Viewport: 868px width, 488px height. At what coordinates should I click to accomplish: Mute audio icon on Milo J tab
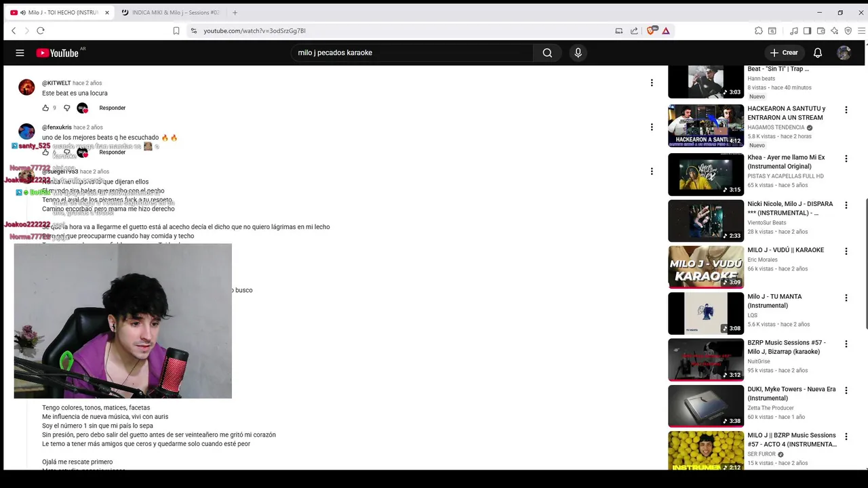(x=22, y=12)
